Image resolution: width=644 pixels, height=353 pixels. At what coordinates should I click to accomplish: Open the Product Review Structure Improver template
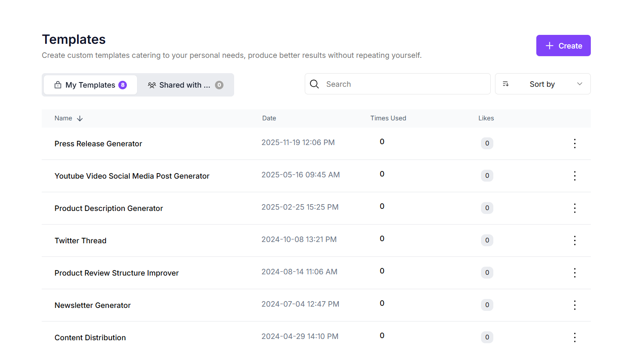(x=117, y=273)
